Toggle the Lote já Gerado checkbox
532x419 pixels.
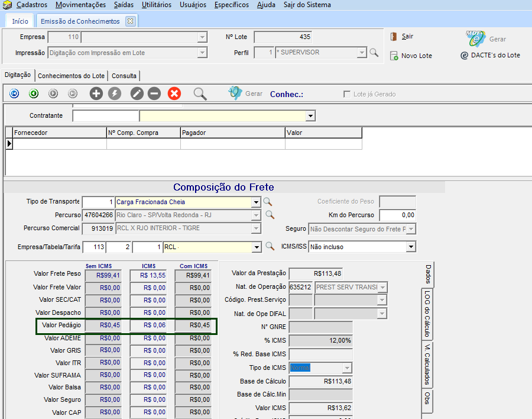[x=347, y=94]
